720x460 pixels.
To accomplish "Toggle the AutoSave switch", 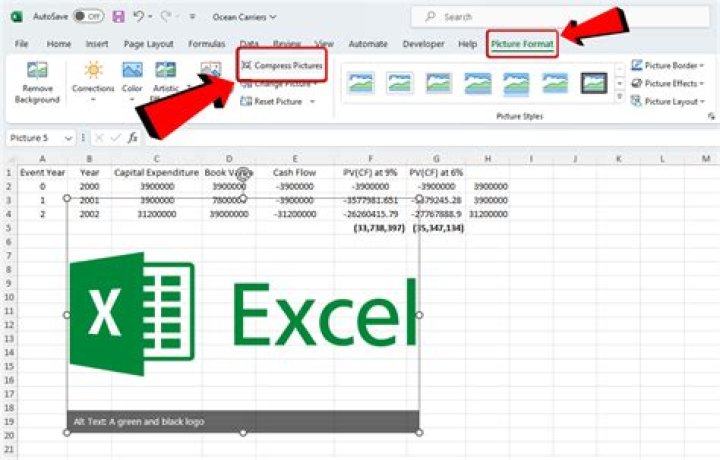I will point(88,17).
